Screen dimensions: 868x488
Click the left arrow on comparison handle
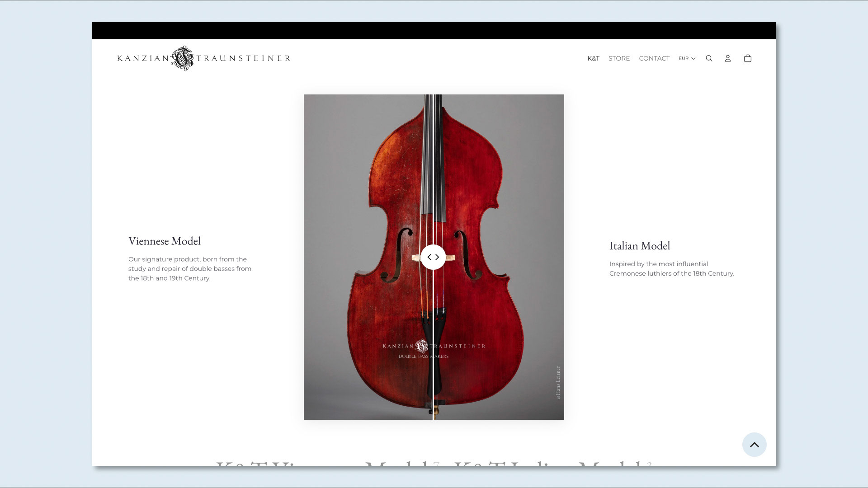tap(429, 257)
